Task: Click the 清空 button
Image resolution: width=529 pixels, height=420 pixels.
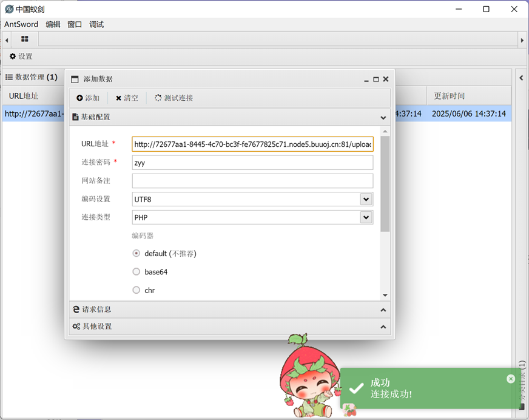Action: (127, 98)
